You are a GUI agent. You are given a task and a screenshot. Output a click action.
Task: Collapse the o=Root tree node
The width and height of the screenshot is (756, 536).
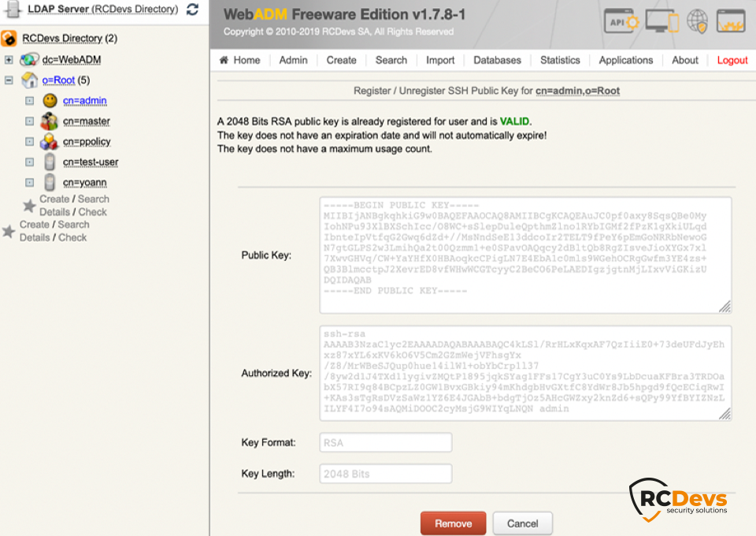pyautogui.click(x=9, y=80)
